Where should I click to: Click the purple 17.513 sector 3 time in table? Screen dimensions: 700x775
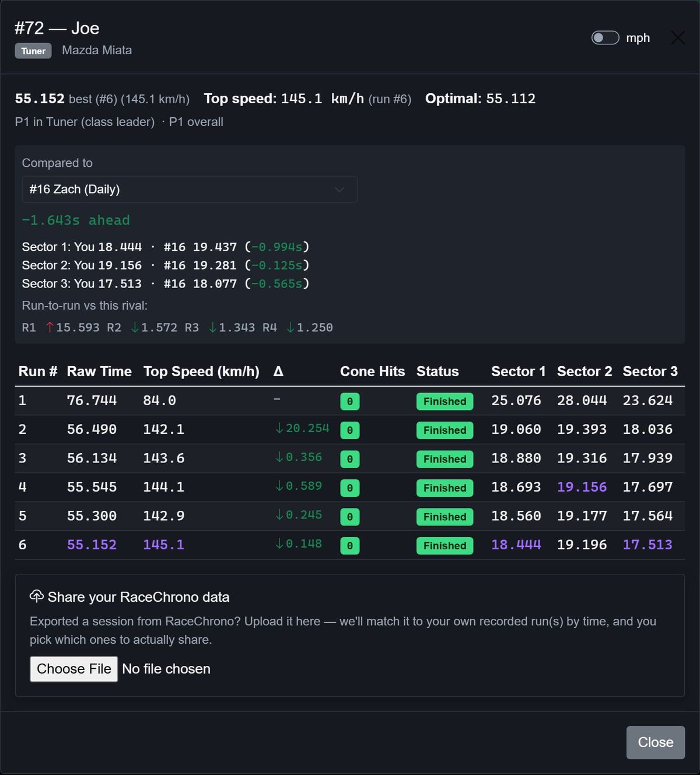[x=647, y=545]
